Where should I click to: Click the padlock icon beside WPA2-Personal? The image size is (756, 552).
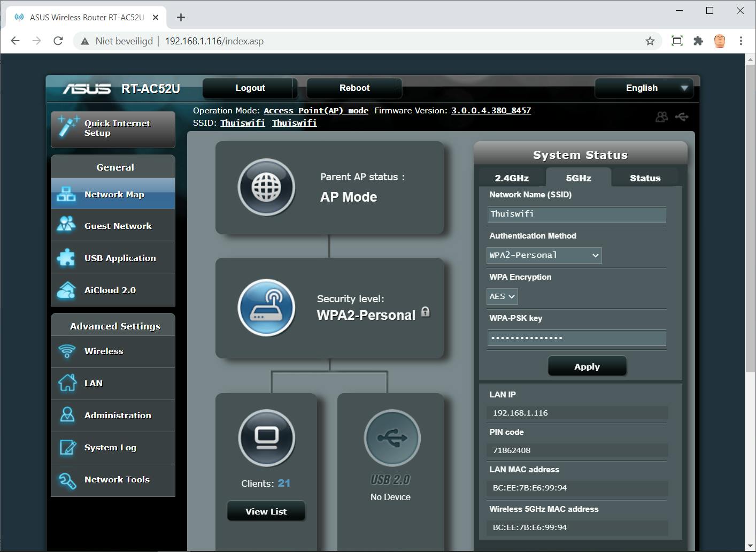click(426, 311)
